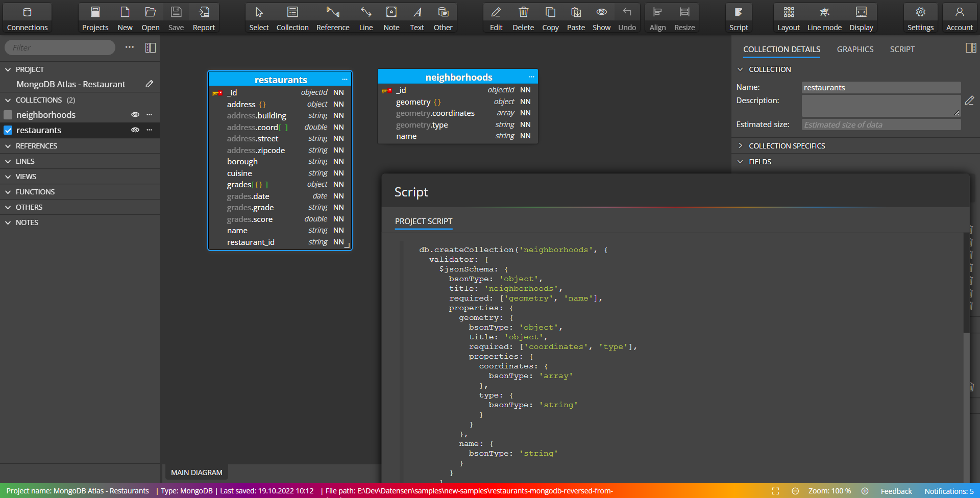The image size is (980, 498).
Task: Select the Collection tool in toolbar
Action: point(292,12)
